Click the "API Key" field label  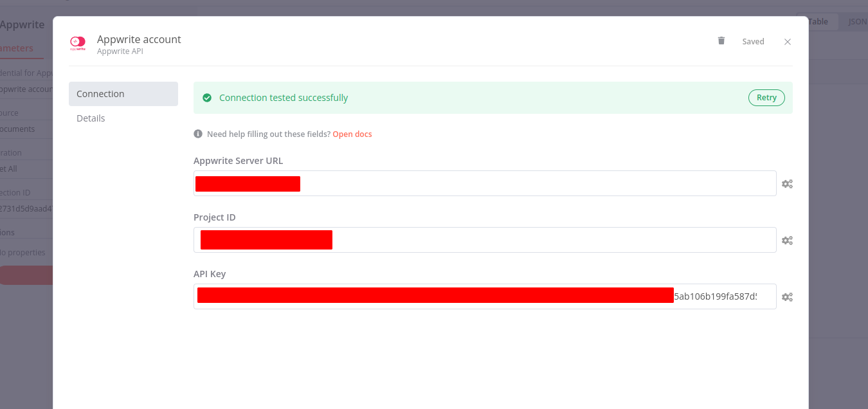(210, 274)
